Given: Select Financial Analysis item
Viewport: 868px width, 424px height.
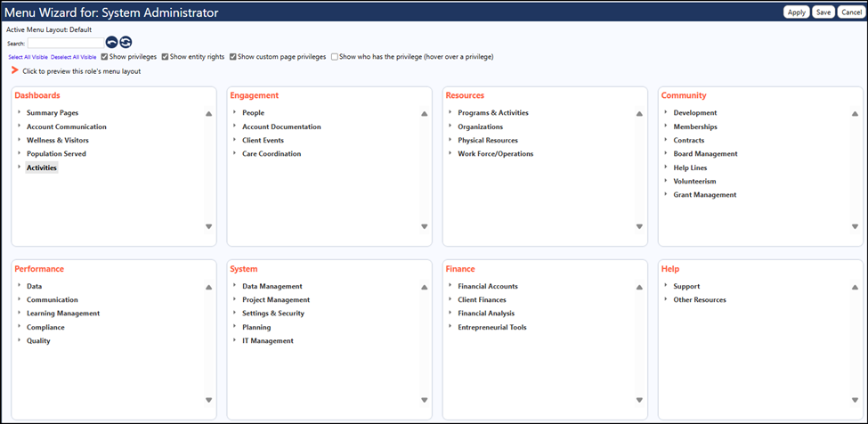Looking at the screenshot, I should (486, 314).
